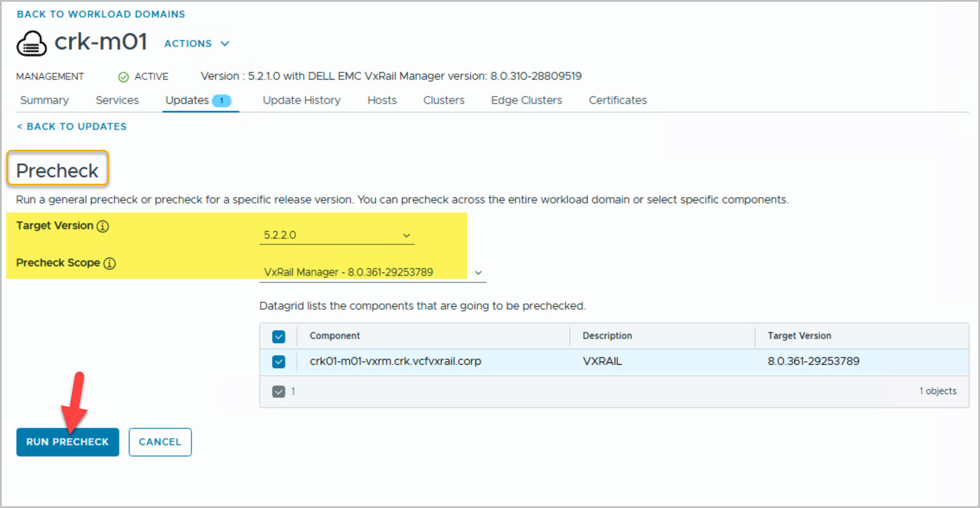Go back via Back to Updates link
The width and height of the screenshot is (980, 508).
(72, 127)
